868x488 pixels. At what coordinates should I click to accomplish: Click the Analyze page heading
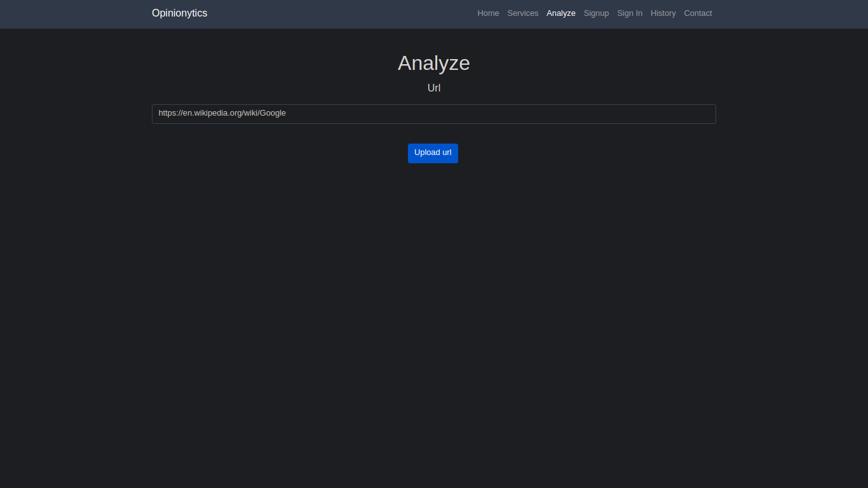pyautogui.click(x=434, y=63)
